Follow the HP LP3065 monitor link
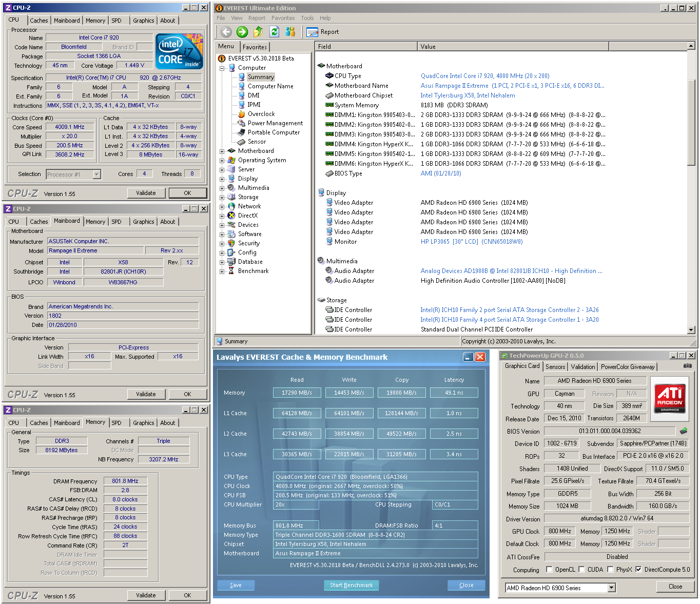This screenshot has height=604, width=700. tap(472, 242)
